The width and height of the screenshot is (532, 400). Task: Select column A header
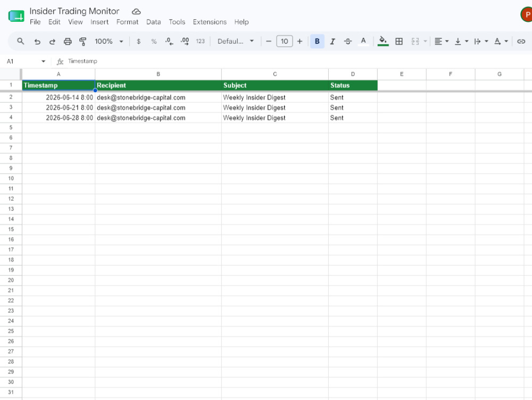(59, 74)
